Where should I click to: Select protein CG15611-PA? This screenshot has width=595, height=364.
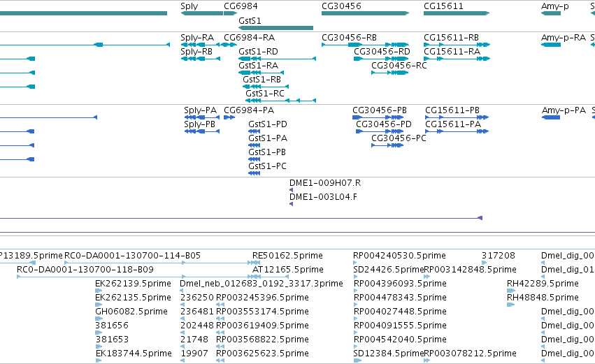click(453, 124)
